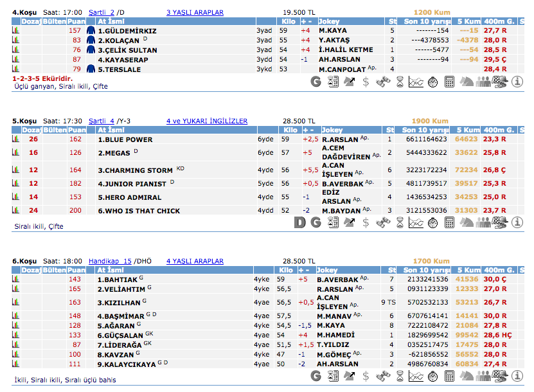Open the calculator icon under race 6
The width and height of the screenshot is (534, 392).
[x=449, y=375]
